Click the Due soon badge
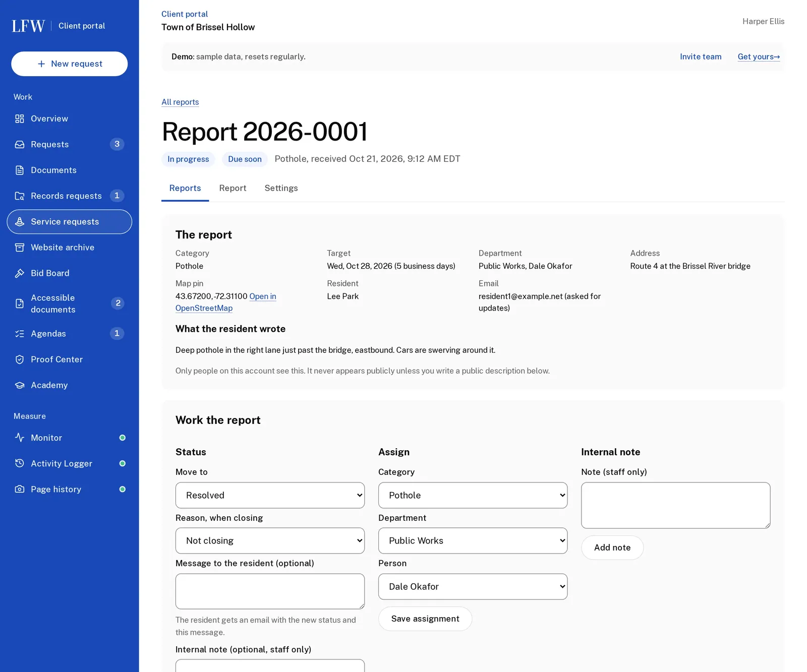 245,159
